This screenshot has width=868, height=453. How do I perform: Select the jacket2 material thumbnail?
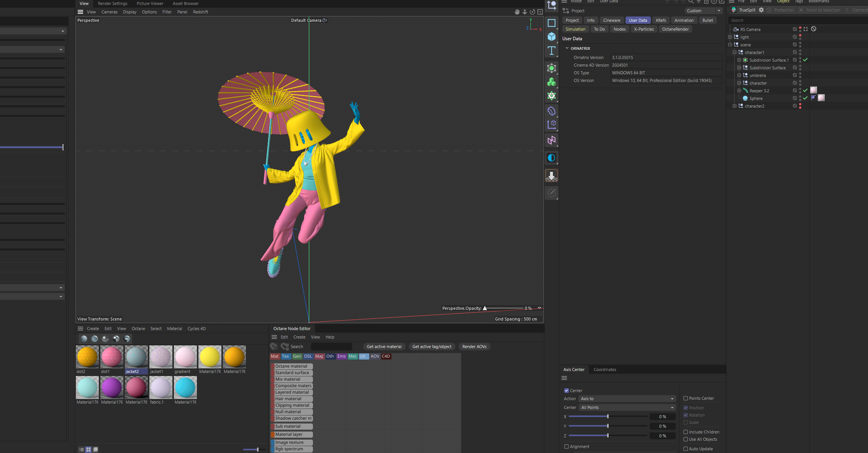[136, 357]
